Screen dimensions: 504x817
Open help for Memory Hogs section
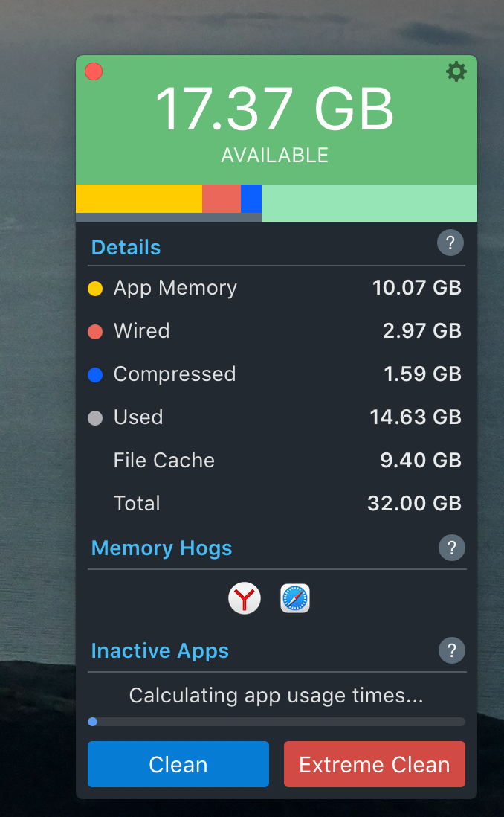(451, 548)
